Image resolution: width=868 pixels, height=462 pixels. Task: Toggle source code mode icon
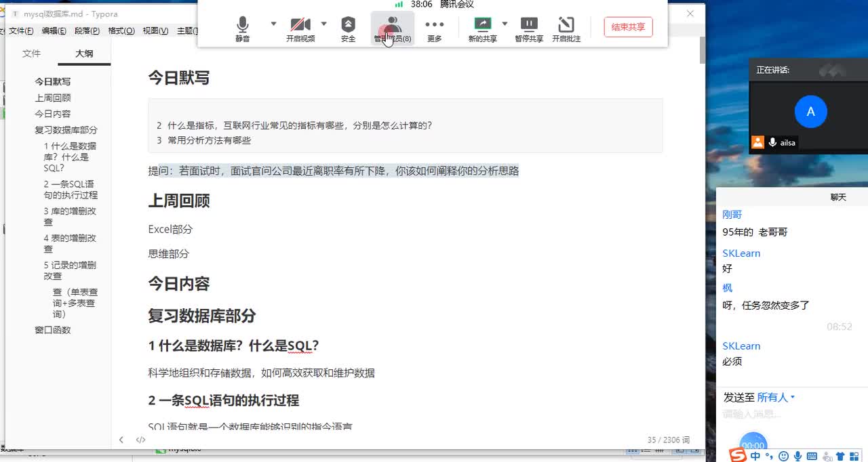click(140, 440)
